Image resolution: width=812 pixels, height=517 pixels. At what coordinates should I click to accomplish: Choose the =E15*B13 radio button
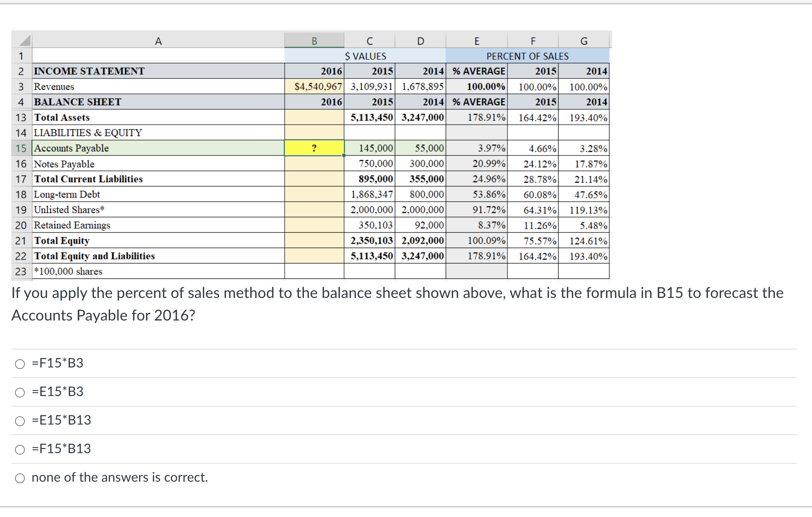click(x=20, y=421)
